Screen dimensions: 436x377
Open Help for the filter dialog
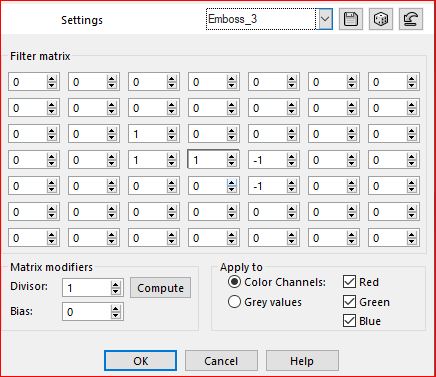[302, 361]
